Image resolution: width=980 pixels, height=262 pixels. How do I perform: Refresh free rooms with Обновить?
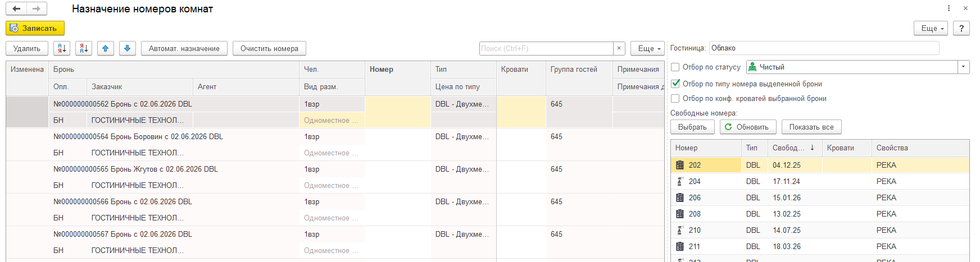click(748, 127)
